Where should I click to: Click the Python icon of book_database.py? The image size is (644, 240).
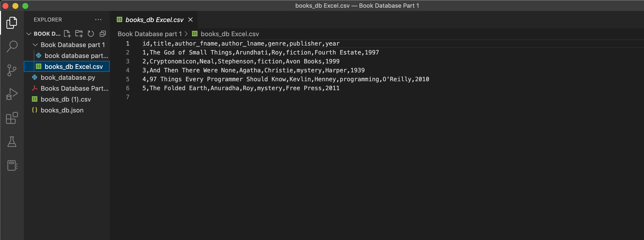click(34, 77)
